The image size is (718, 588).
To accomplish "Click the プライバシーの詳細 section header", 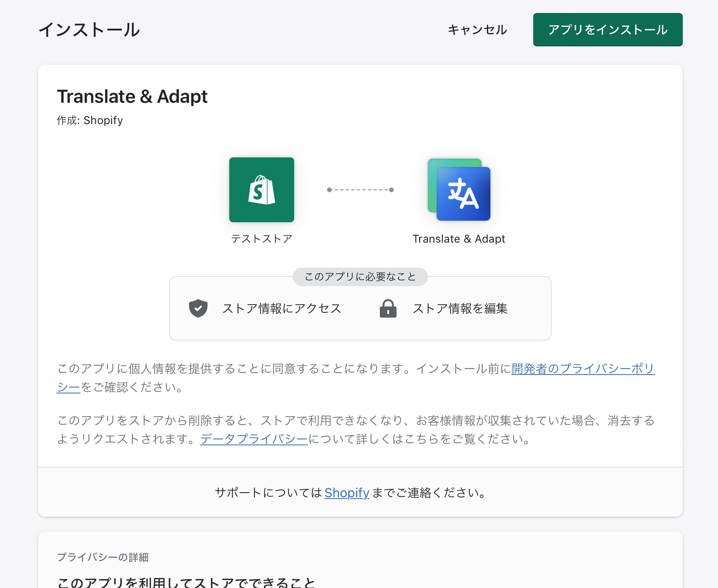I will [102, 557].
